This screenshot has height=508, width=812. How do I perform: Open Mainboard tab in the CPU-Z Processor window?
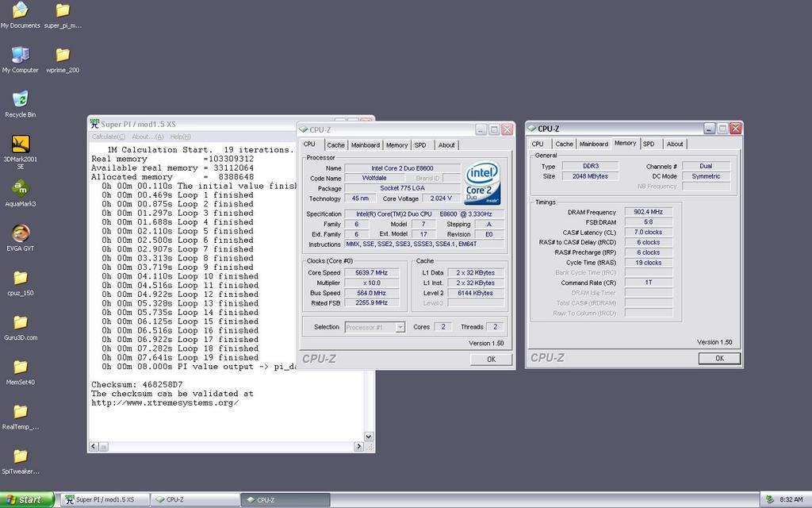[x=366, y=145]
